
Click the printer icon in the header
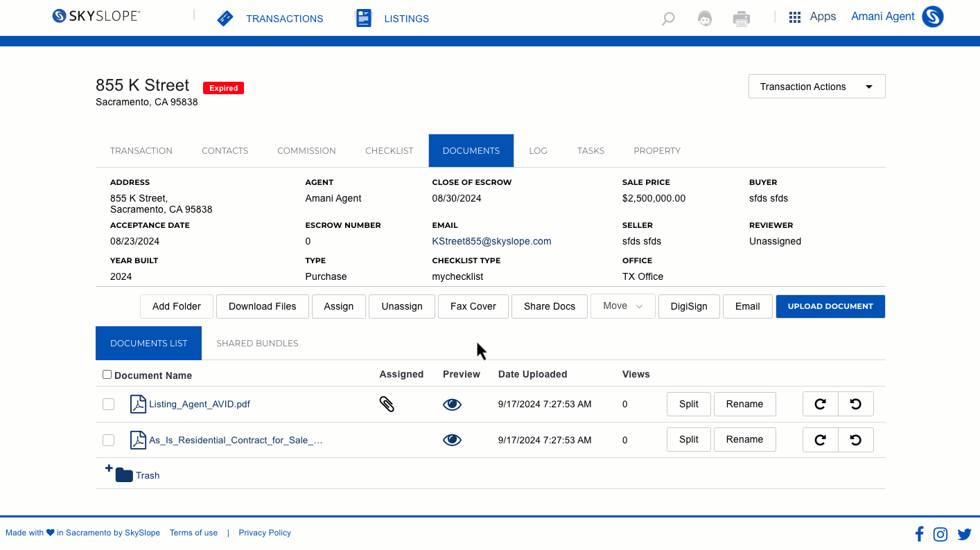(x=742, y=19)
